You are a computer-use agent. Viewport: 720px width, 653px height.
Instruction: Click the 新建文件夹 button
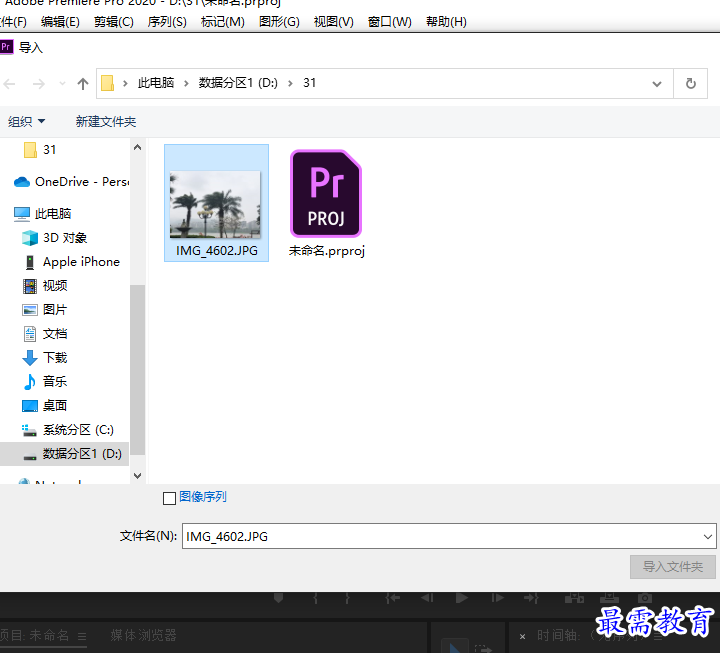tap(106, 122)
